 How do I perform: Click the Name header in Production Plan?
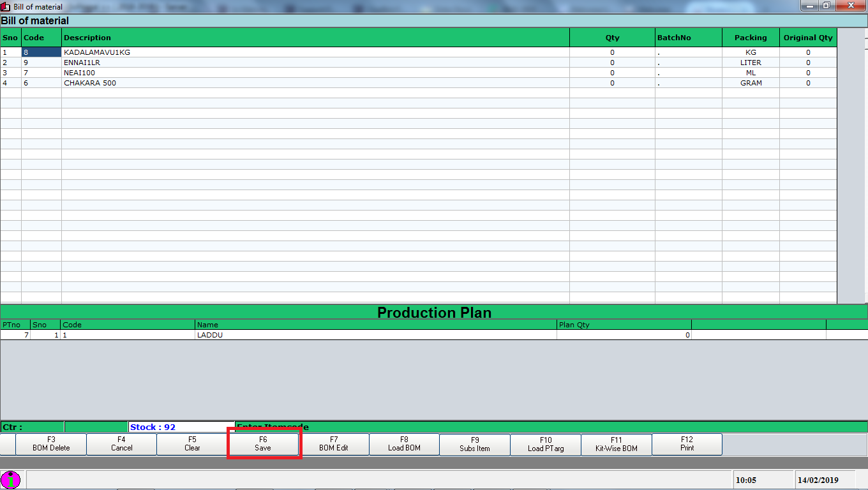pyautogui.click(x=376, y=325)
